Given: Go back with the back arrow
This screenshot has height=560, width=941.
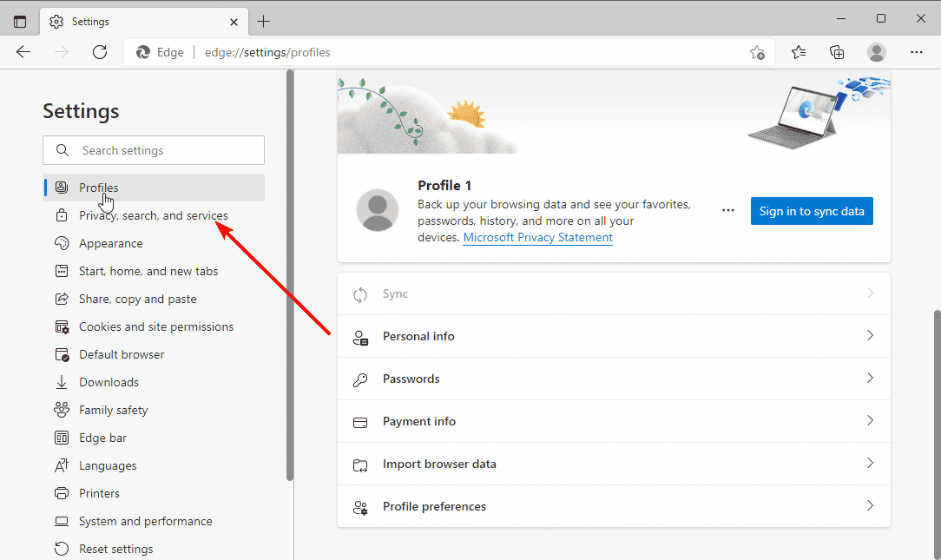Looking at the screenshot, I should [23, 52].
